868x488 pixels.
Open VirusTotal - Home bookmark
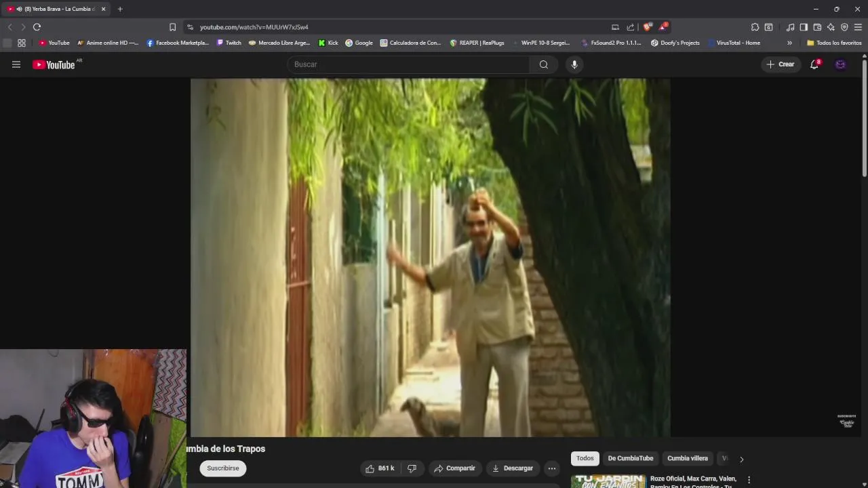click(x=733, y=43)
